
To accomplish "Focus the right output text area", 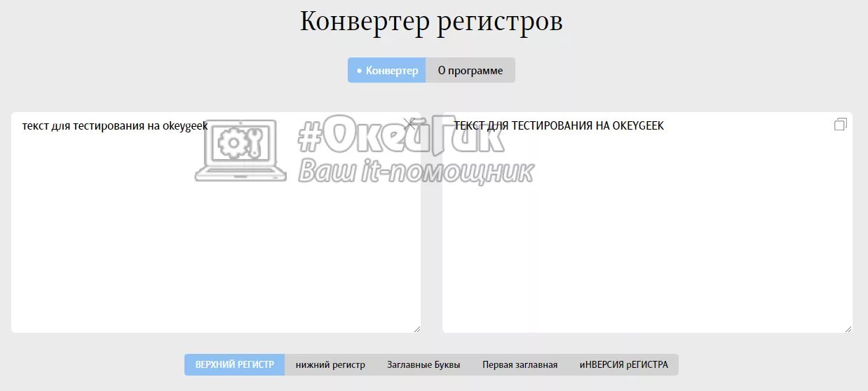I will point(647,222).
